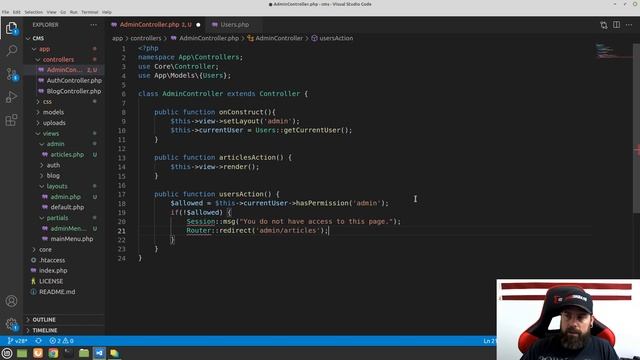Open the Edit menu
The height and width of the screenshot is (360, 640).
pos(17,12)
